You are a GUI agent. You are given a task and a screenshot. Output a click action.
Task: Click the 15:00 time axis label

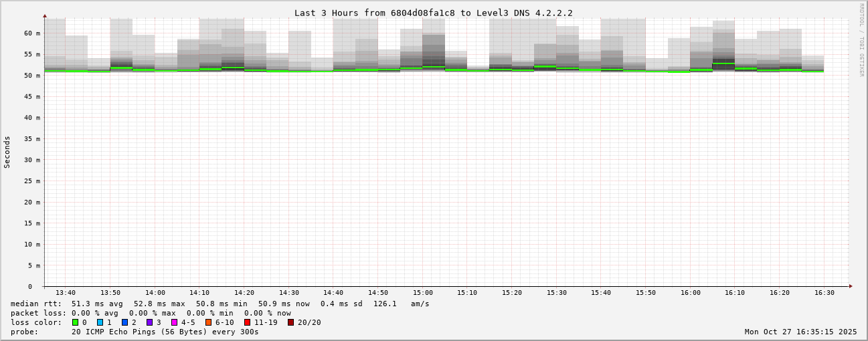[x=423, y=293]
